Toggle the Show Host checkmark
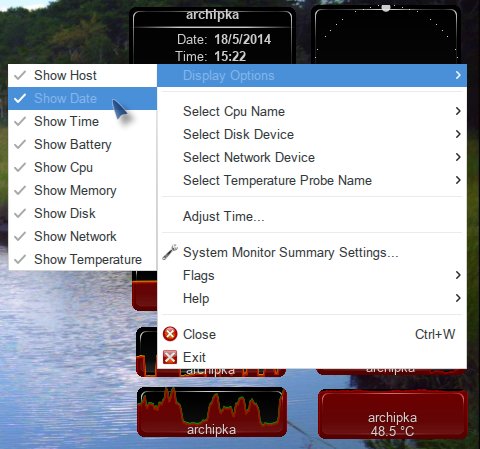This screenshot has height=449, width=480. [x=20, y=75]
